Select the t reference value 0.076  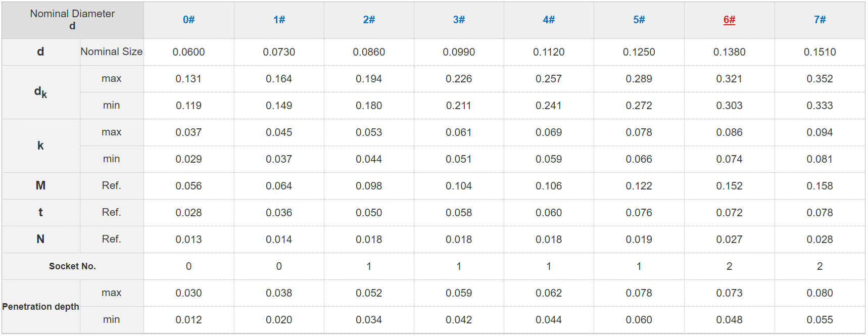click(639, 213)
